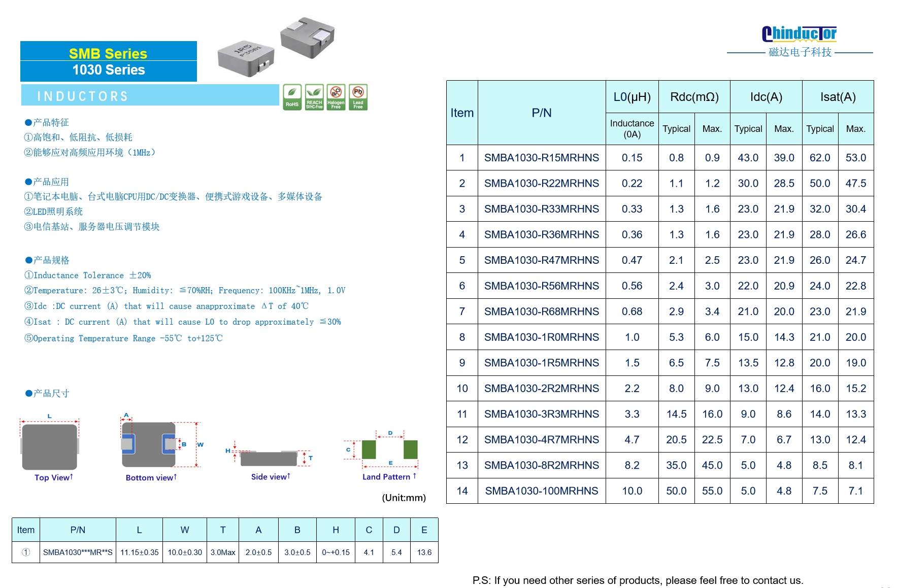Click the 产品尺寸 section heading
The image size is (897, 588).
(47, 394)
